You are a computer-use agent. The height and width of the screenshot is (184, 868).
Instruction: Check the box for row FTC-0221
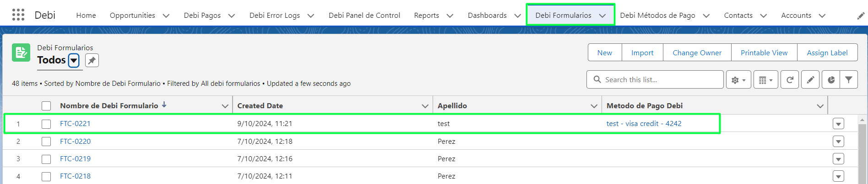click(x=46, y=124)
